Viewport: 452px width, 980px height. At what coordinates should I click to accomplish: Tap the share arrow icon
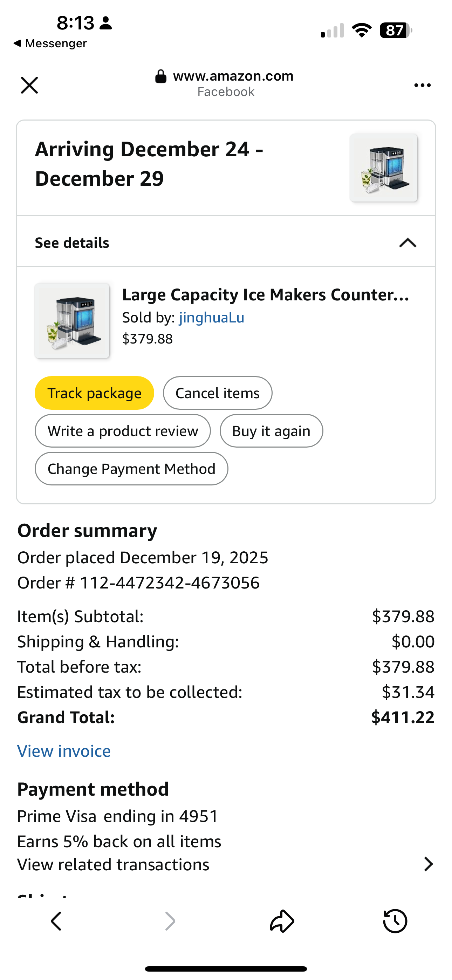coord(282,921)
